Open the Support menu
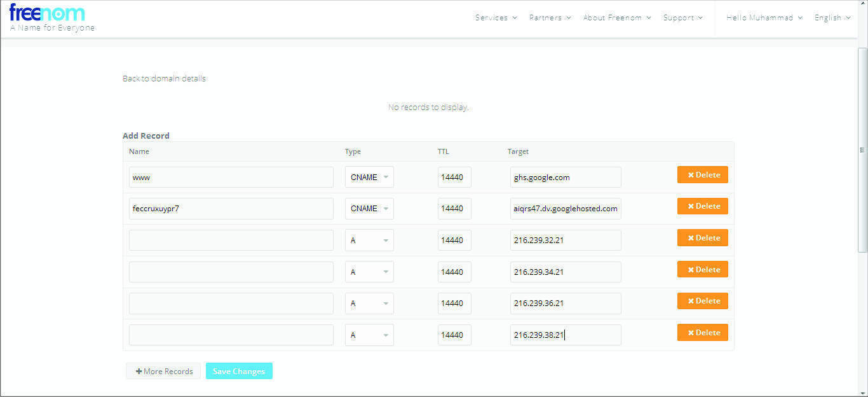 tap(683, 18)
